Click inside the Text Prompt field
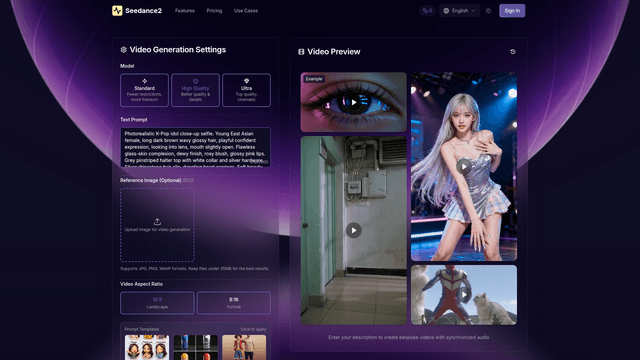Image resolution: width=640 pixels, height=360 pixels. point(196,147)
